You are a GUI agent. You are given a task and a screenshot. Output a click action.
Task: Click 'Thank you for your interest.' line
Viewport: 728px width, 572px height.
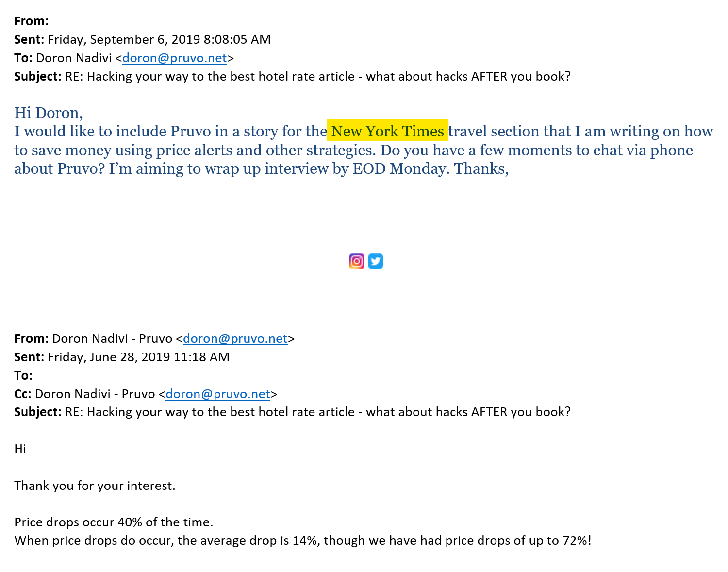click(x=95, y=486)
